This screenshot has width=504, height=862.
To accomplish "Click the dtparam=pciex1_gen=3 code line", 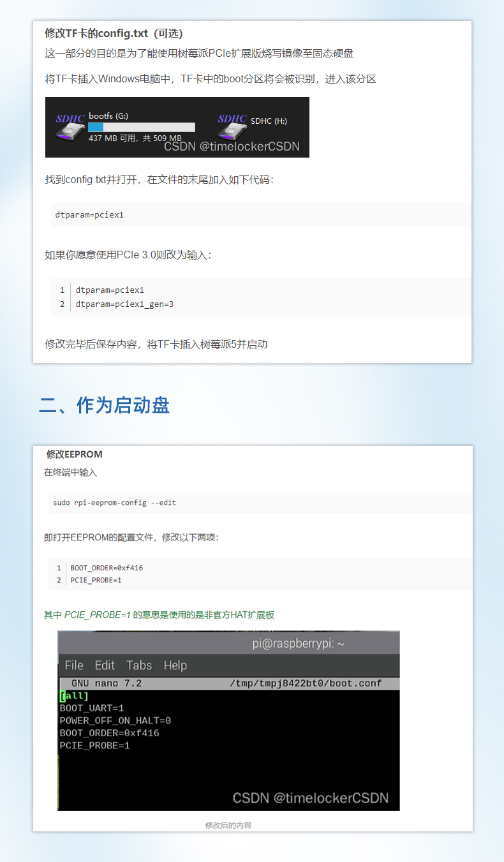I will pos(124,304).
